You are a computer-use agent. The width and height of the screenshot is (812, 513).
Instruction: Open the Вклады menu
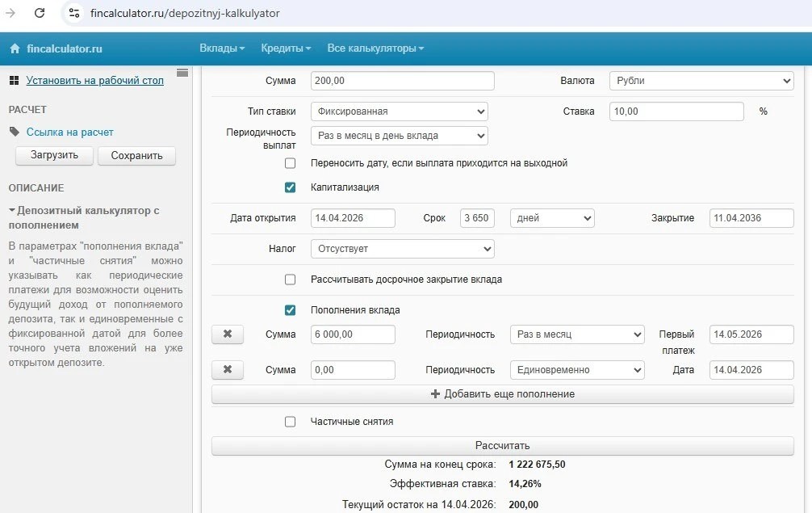point(222,48)
